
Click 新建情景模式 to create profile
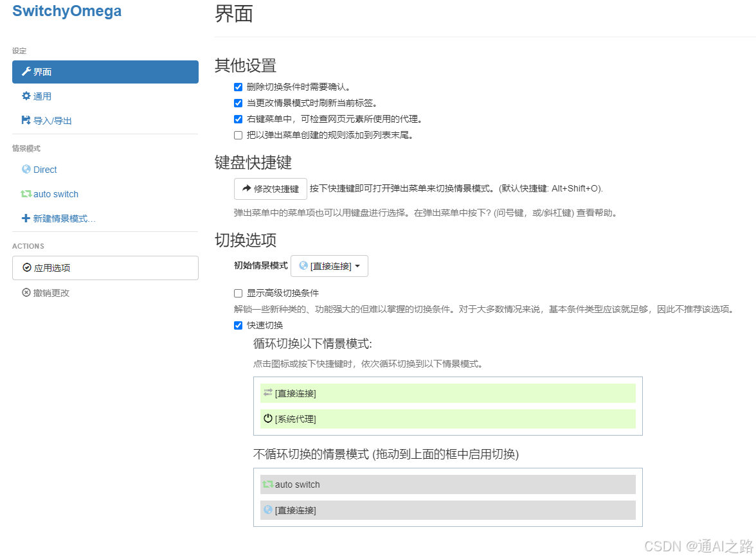pyautogui.click(x=105, y=218)
